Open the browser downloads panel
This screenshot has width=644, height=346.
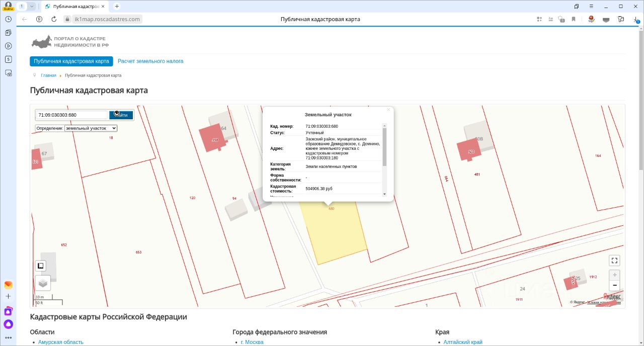point(636,19)
